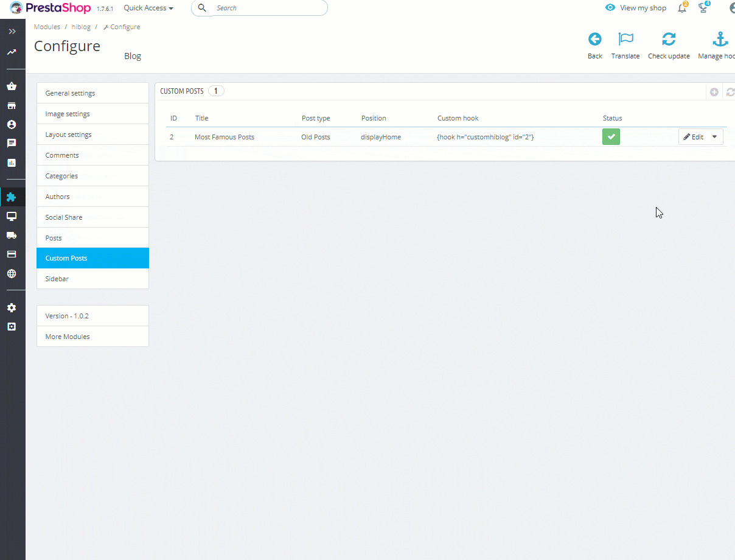Open the Customers person icon in the sidebar
This screenshot has height=560, width=735.
(12, 124)
